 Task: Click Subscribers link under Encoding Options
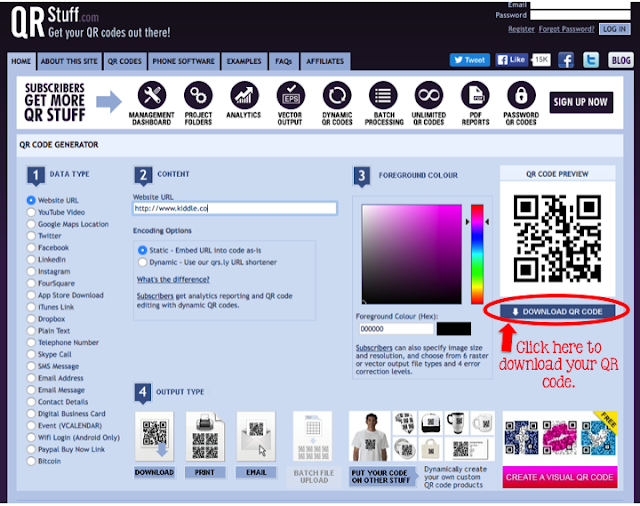pyautogui.click(x=155, y=296)
